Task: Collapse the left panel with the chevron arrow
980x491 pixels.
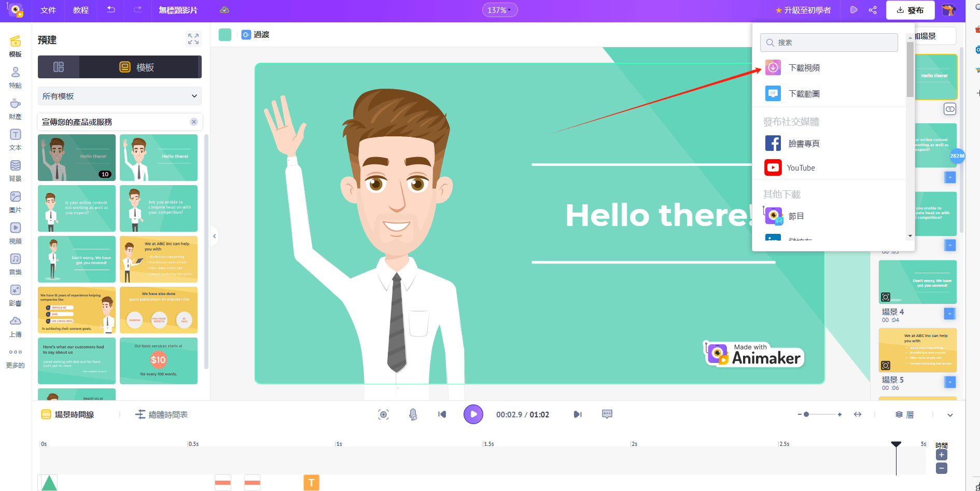Action: click(214, 236)
